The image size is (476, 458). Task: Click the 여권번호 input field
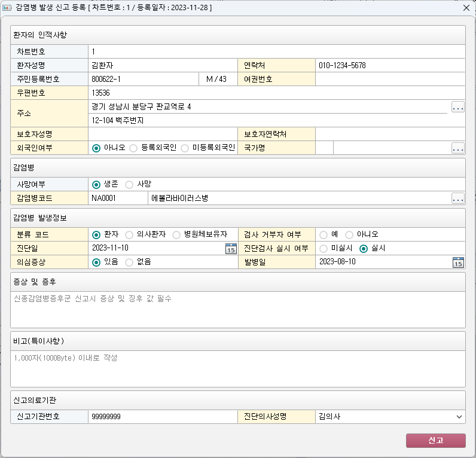pos(389,79)
